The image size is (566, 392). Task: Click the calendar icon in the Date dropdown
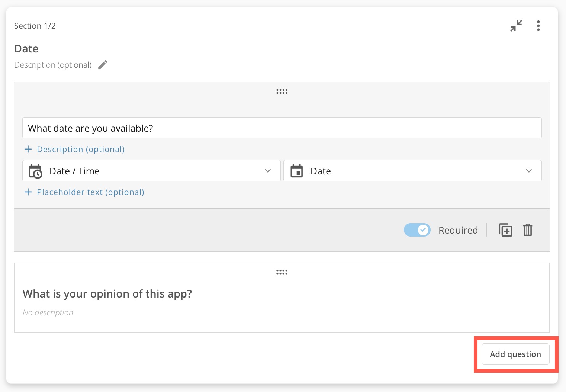pos(297,171)
